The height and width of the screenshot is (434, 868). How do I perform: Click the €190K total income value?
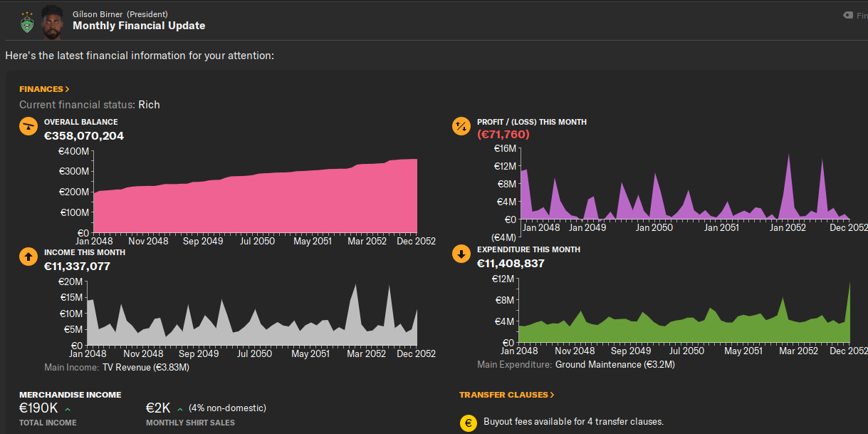(38, 408)
